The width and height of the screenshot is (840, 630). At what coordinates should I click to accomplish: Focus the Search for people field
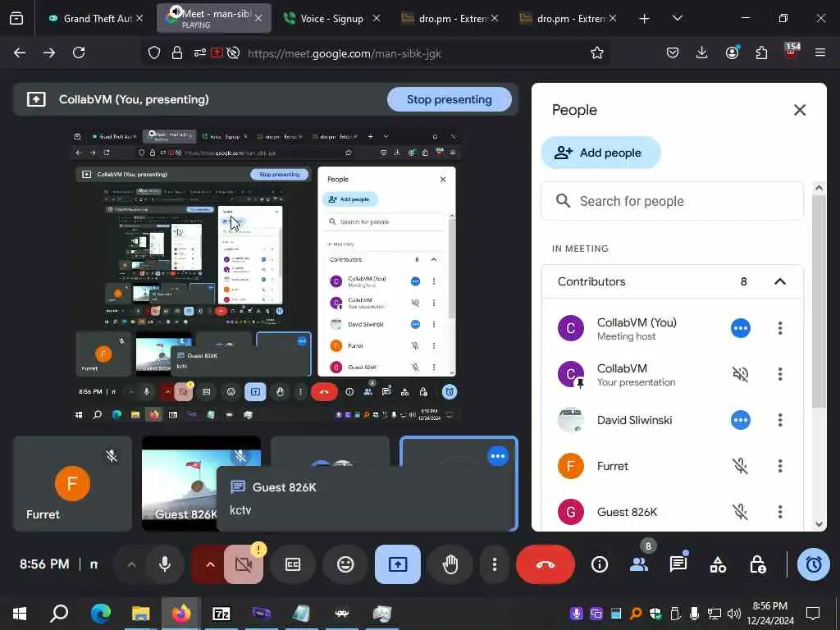673,201
